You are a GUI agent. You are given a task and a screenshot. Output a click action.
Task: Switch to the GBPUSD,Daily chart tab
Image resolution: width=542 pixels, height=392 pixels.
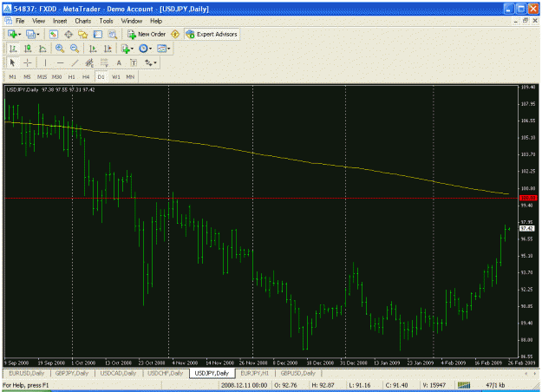298,373
